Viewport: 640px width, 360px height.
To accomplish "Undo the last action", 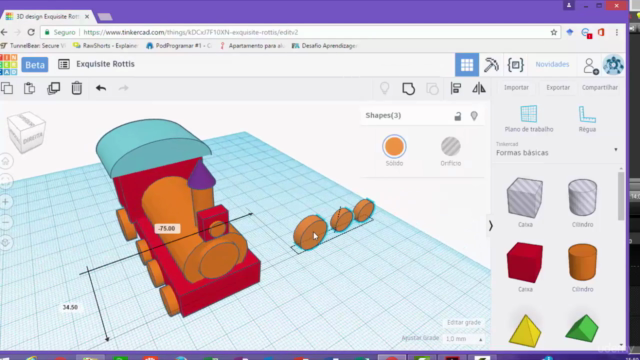I will pos(101,88).
